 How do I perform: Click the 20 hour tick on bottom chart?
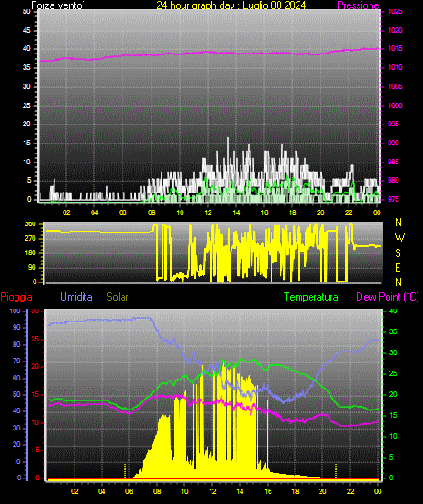tap(322, 491)
